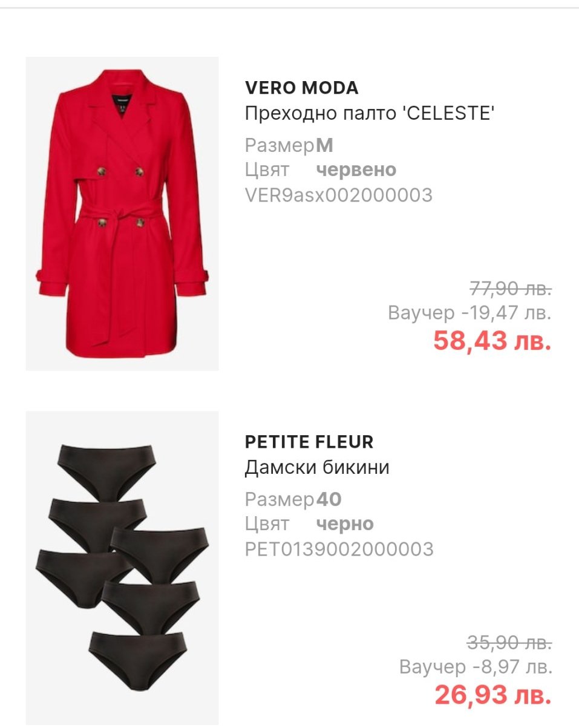Click the crossed-out price 35,90 лв.
Image resolution: width=579 pixels, height=728 pixels.
(x=509, y=643)
